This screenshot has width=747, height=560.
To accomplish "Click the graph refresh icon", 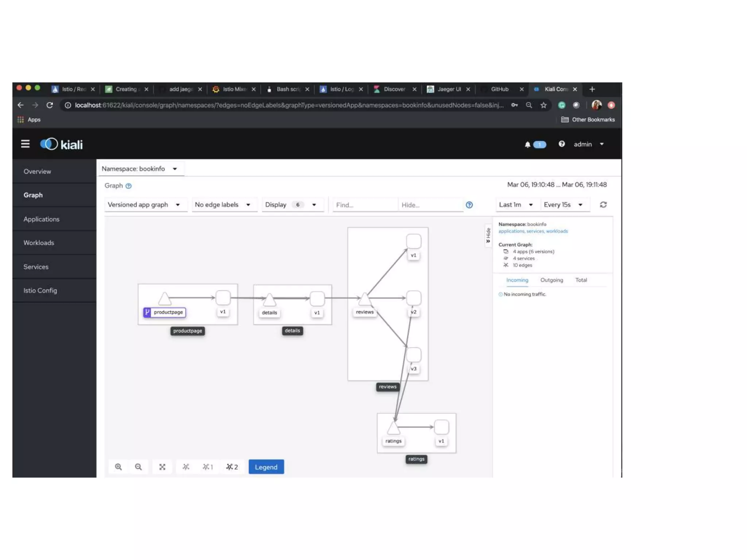I will pyautogui.click(x=603, y=205).
